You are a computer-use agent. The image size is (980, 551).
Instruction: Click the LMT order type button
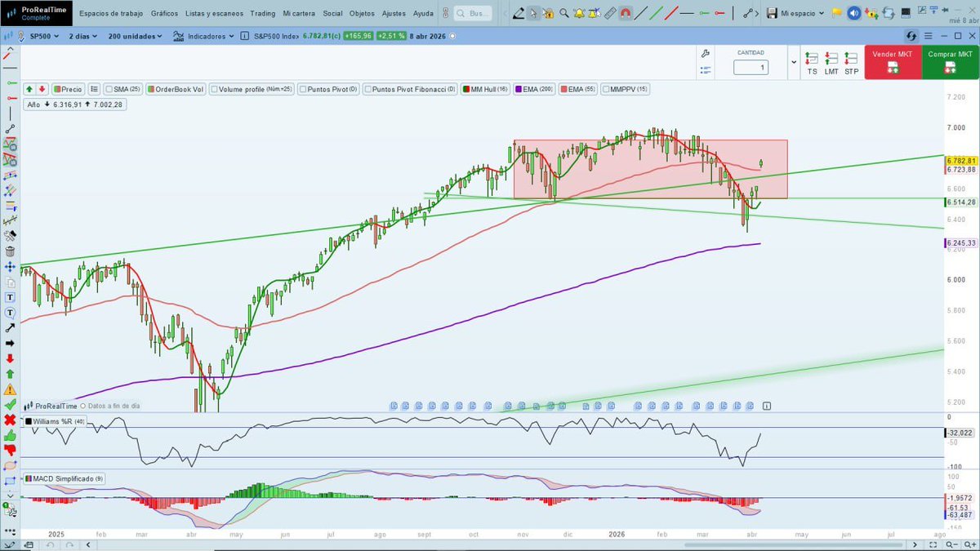[x=831, y=64]
